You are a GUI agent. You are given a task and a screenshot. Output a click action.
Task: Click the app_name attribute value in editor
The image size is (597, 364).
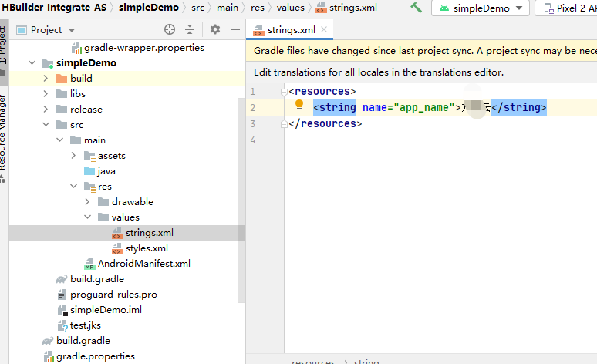pyautogui.click(x=424, y=108)
